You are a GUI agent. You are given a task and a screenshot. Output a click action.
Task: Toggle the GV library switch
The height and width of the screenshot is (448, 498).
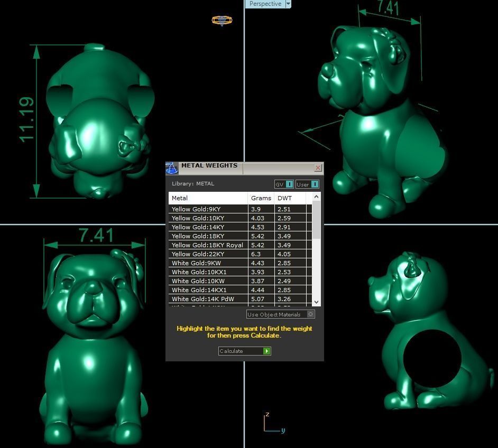pyautogui.click(x=284, y=184)
